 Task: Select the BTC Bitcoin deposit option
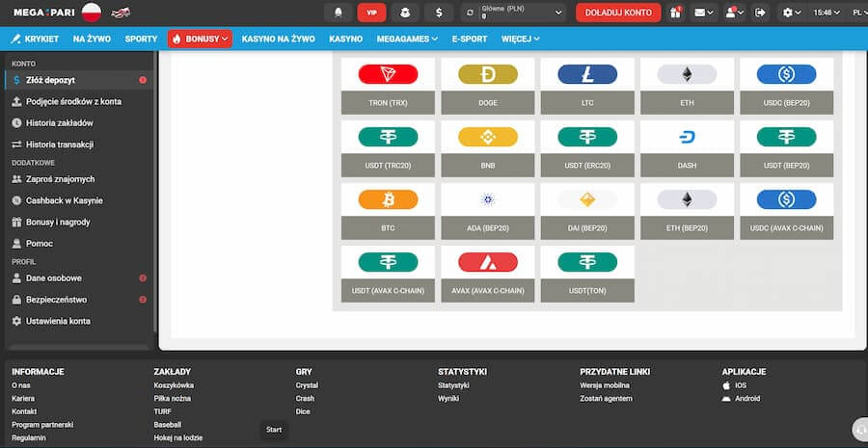pos(388,211)
